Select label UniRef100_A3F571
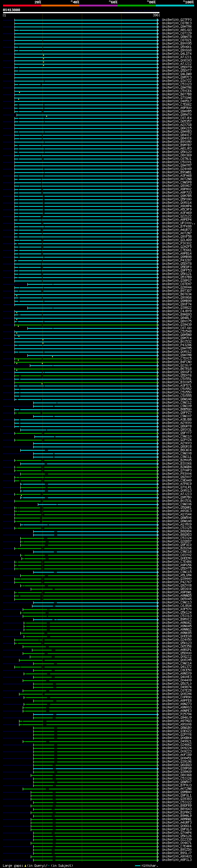 pyautogui.click(x=177, y=386)
